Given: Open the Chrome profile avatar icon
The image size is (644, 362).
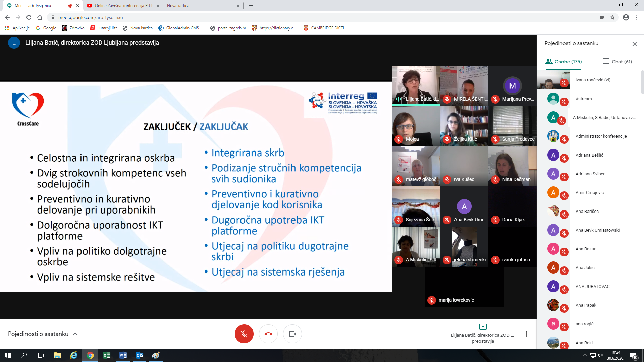Looking at the screenshot, I should point(626,17).
